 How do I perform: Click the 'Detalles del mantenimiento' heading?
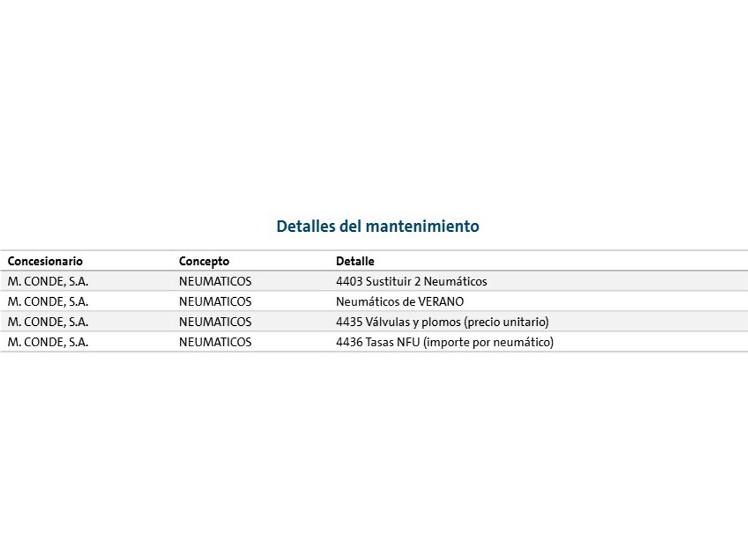pos(378,227)
